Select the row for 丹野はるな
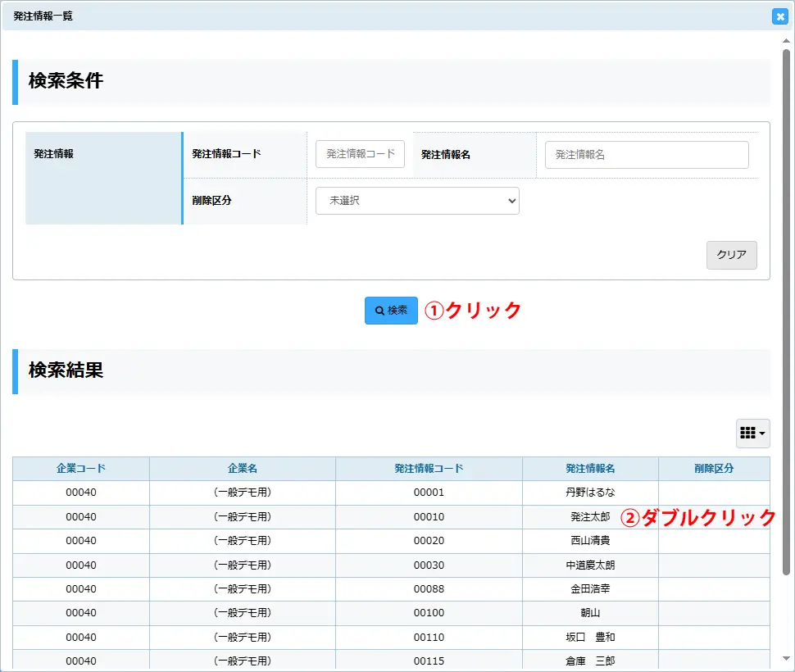 point(590,493)
